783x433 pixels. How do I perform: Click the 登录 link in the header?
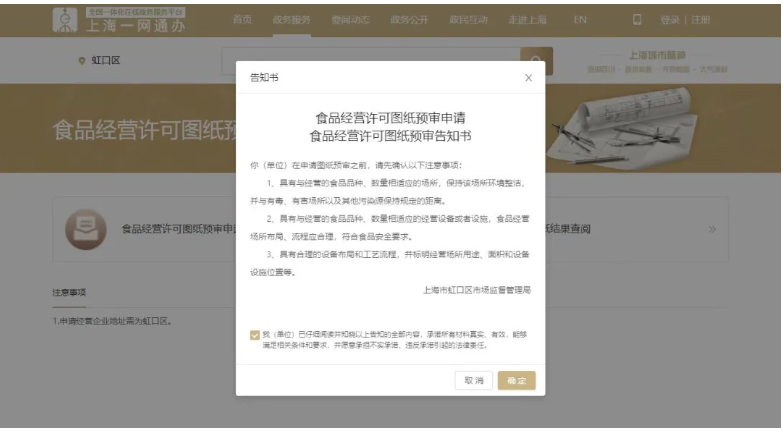click(671, 19)
